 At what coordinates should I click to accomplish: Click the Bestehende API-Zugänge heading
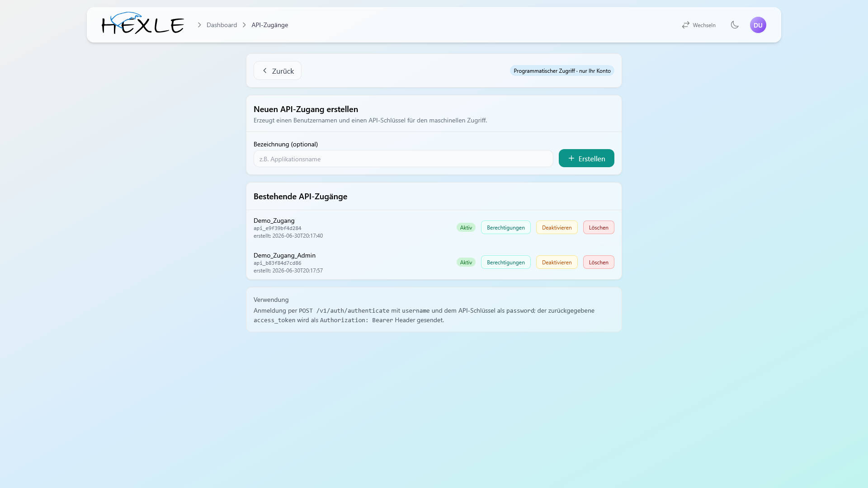300,196
